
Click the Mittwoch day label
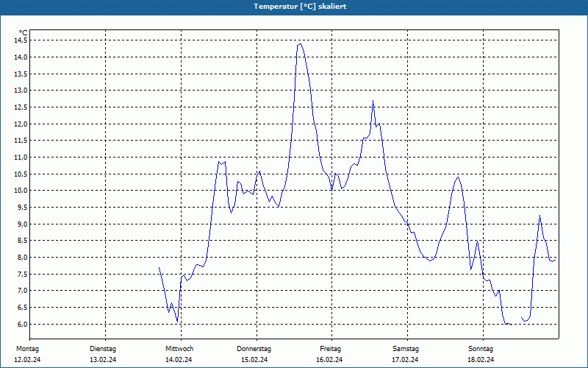(179, 349)
